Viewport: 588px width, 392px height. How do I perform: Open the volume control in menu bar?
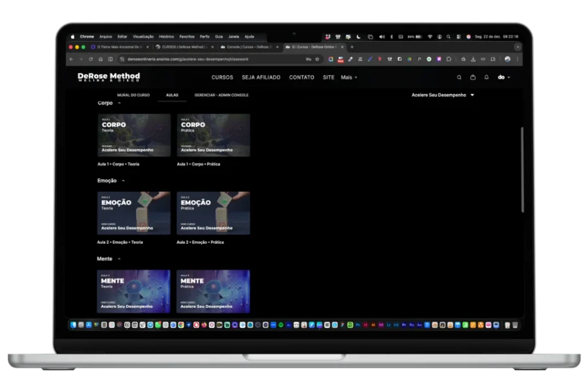[382, 37]
